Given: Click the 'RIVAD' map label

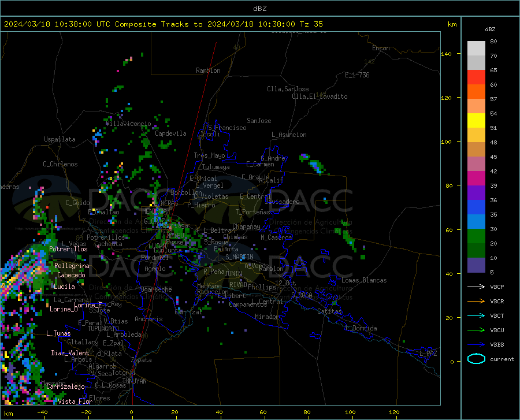Looking at the screenshot, I should coord(238,285).
